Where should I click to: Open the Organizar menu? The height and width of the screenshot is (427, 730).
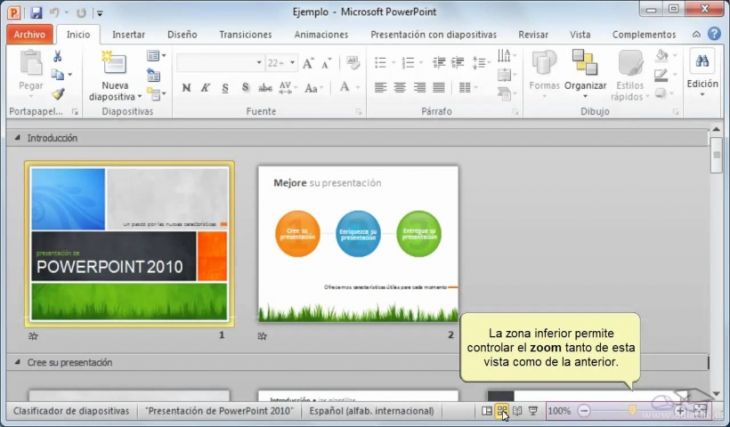[585, 74]
